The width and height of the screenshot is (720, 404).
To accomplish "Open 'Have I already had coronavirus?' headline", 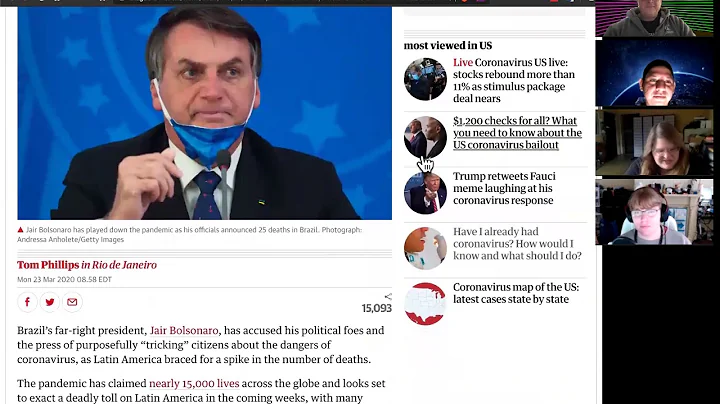I will (517, 244).
